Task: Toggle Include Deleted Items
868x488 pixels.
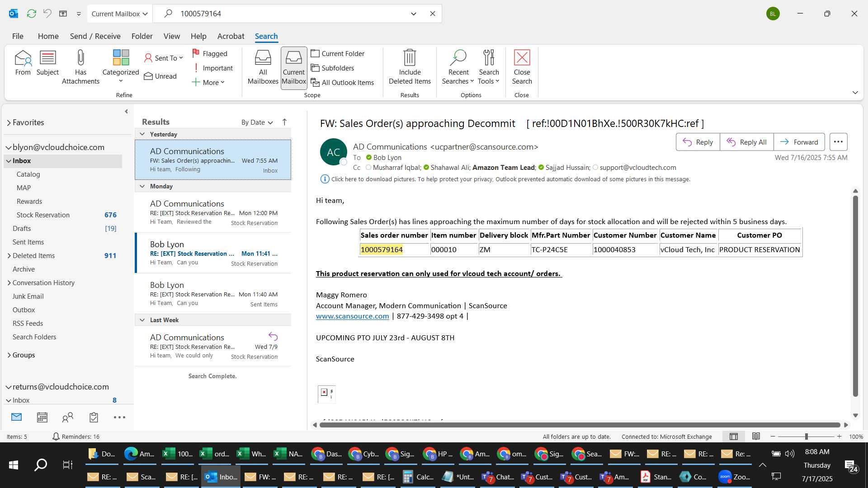Action: [x=410, y=67]
